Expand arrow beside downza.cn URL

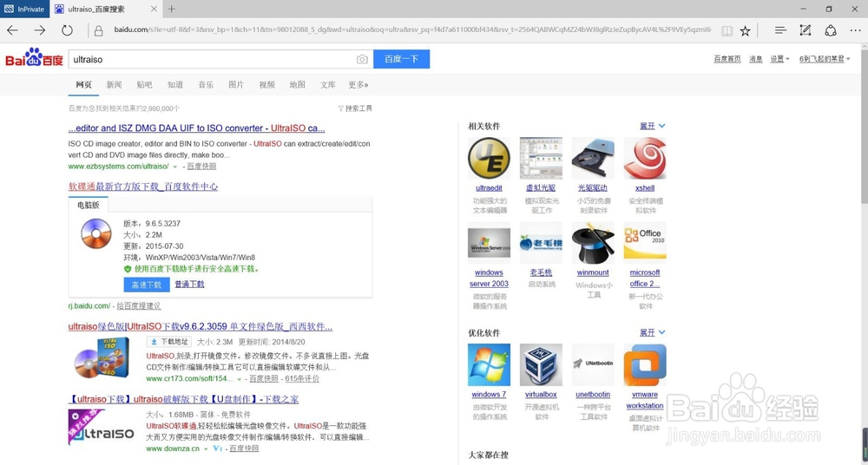coord(206,449)
